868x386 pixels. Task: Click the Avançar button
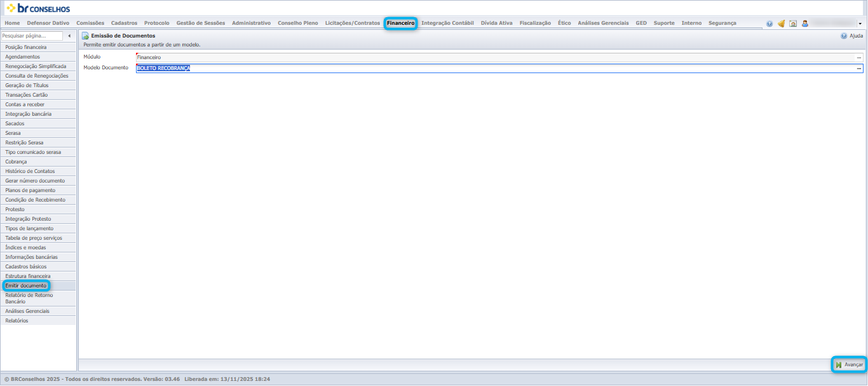tap(849, 364)
